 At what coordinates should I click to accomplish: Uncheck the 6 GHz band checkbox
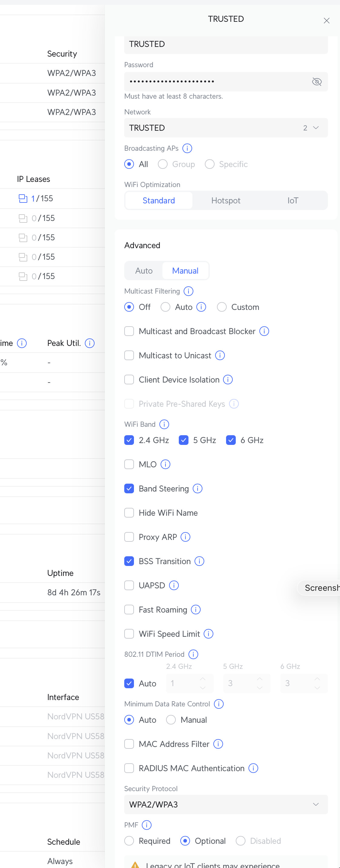coord(231,440)
